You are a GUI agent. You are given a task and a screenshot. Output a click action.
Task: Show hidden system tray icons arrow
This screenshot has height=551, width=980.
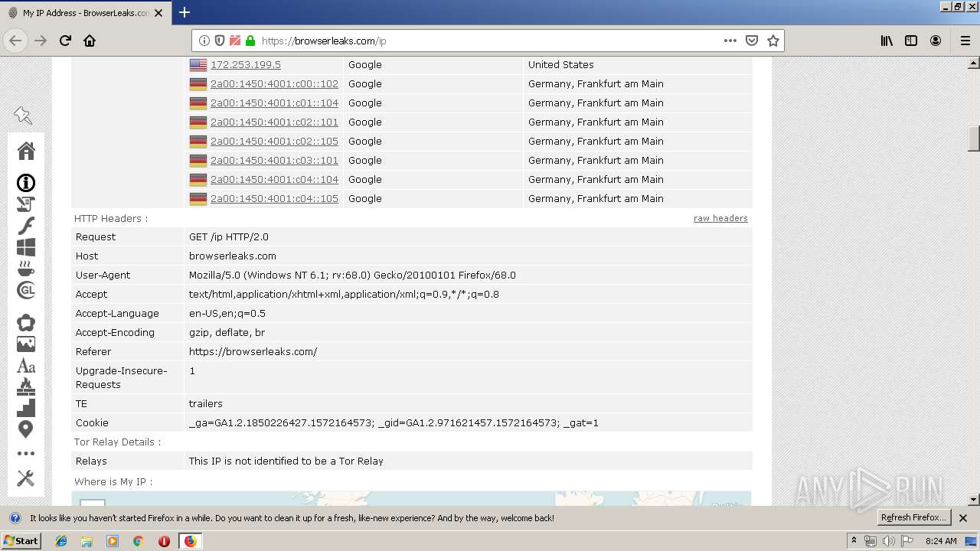(x=854, y=541)
